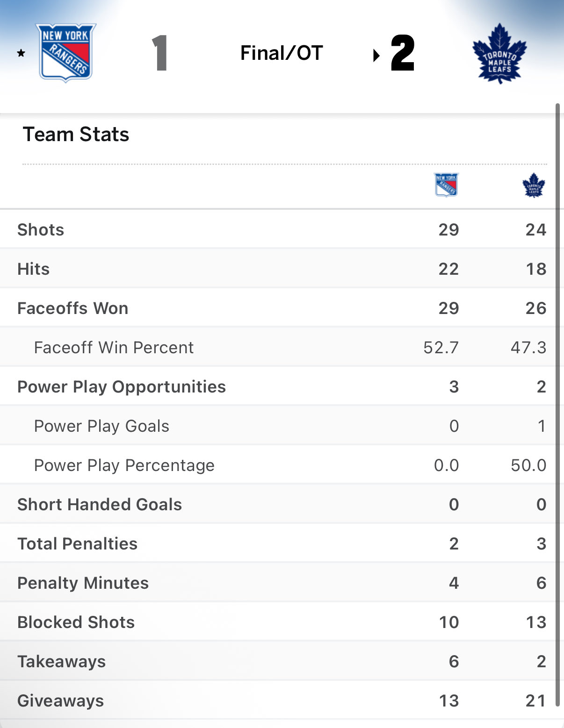Click the small Rangers logo column header
564x728 pixels.
(446, 185)
